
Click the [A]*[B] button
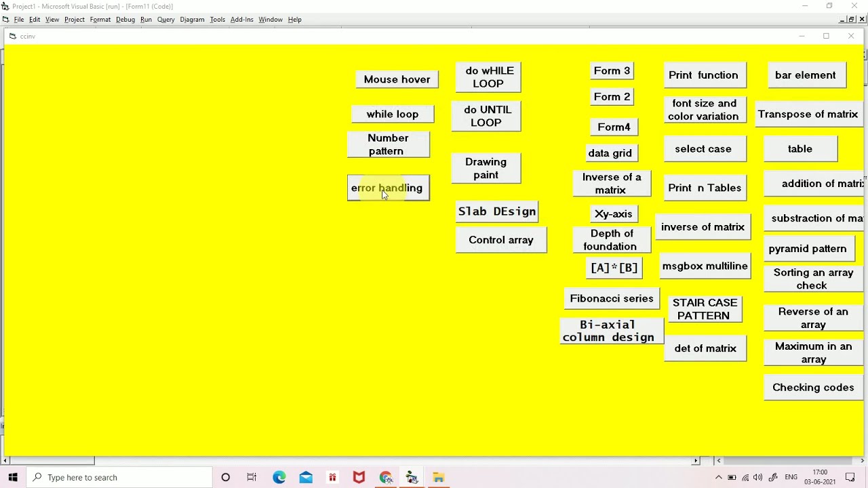click(x=614, y=268)
